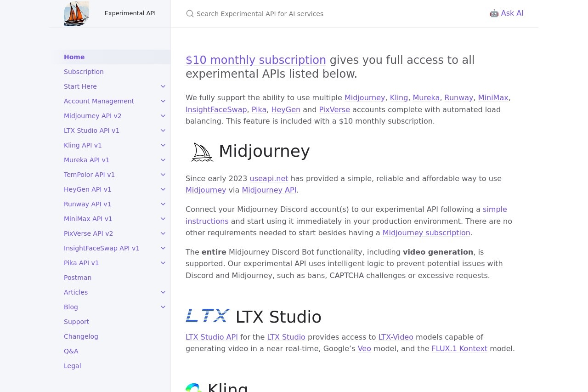This screenshot has width=588, height=392.
Task: Open Pika API v1 sidebar link
Action: click(x=81, y=263)
